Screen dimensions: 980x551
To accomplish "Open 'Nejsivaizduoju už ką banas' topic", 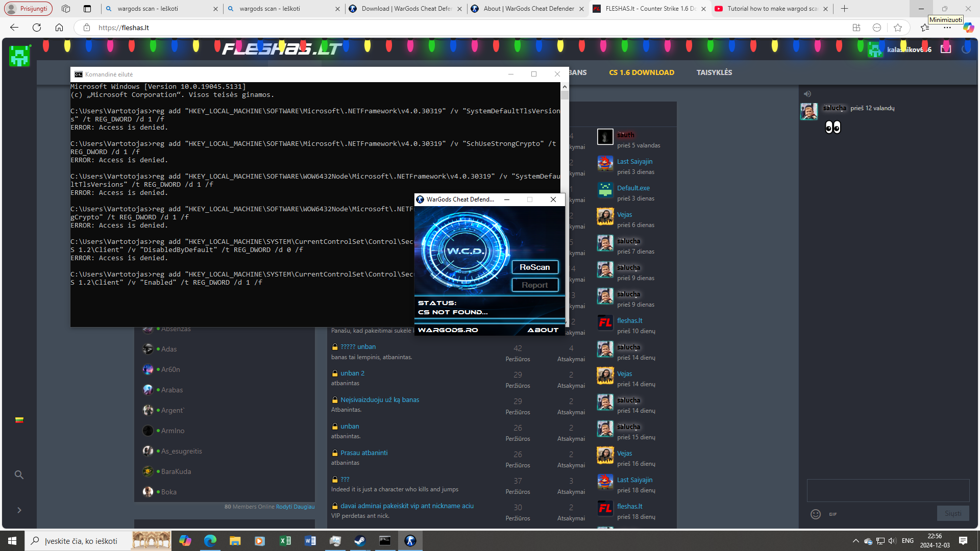I will click(380, 399).
